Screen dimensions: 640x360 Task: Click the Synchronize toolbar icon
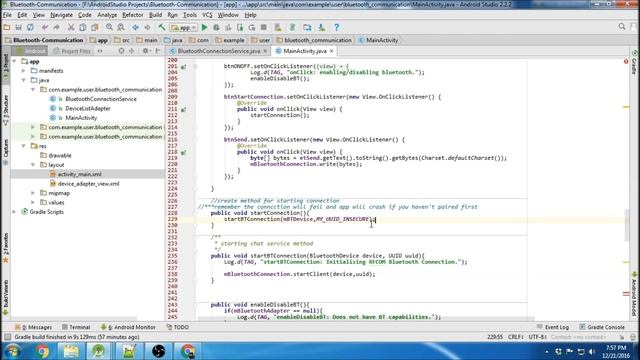[30, 27]
